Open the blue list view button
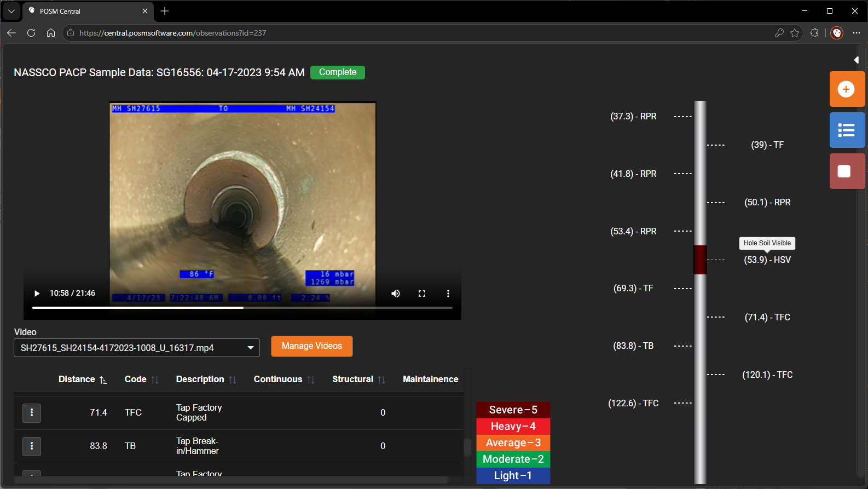 pyautogui.click(x=847, y=130)
